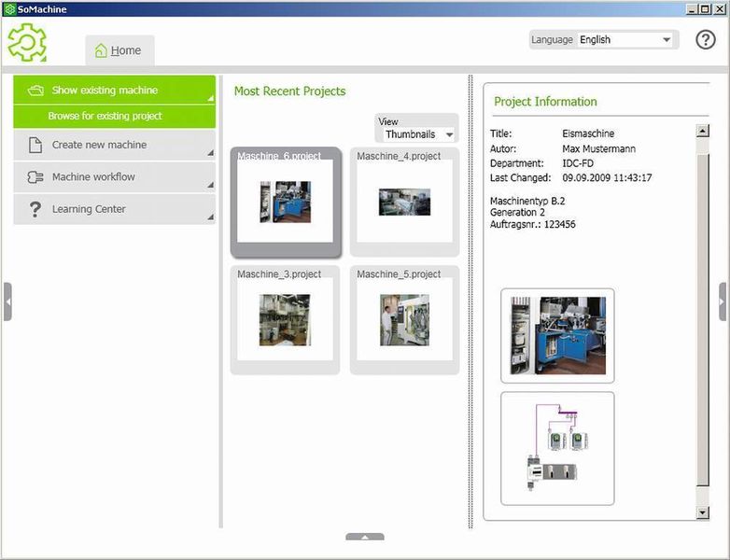Expand the Learning Center corner arrow
This screenshot has height=560, width=730.
(210, 217)
